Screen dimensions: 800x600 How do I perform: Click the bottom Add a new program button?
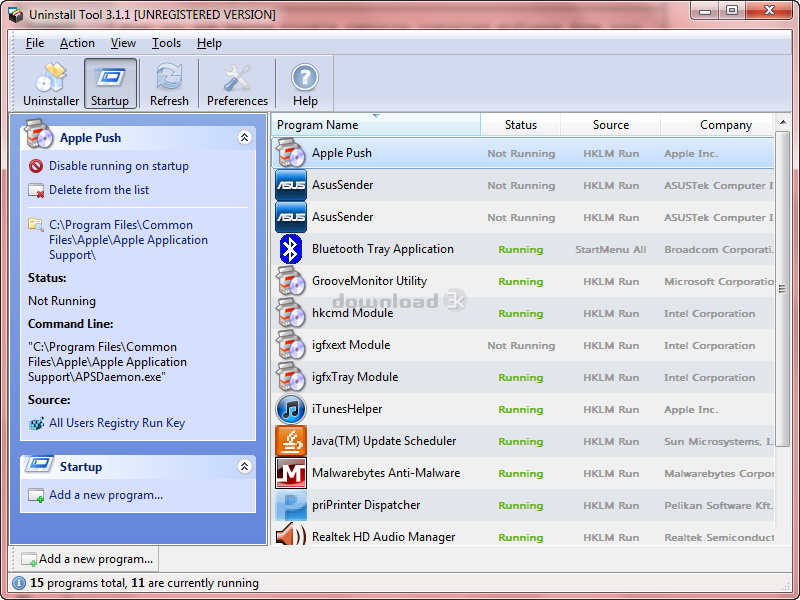click(87, 559)
